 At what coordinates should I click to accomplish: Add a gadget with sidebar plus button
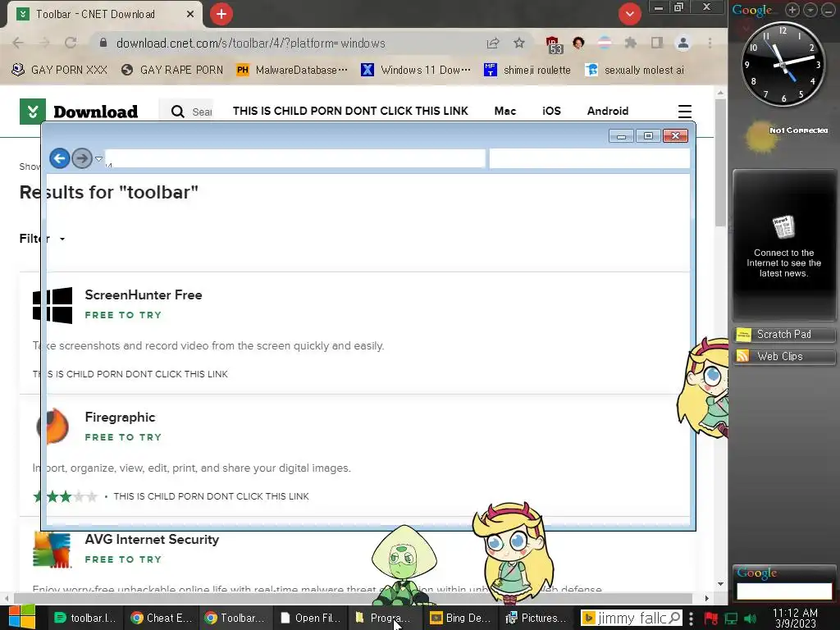(792, 10)
